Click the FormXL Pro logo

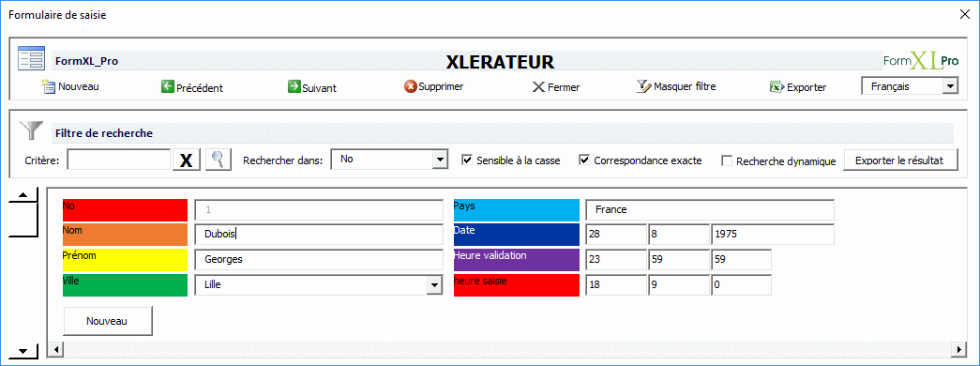[x=921, y=60]
